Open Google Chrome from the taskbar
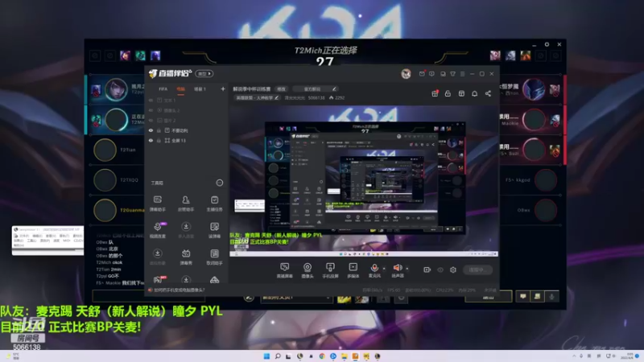Viewport: 644px width, 362px height. tap(322, 356)
